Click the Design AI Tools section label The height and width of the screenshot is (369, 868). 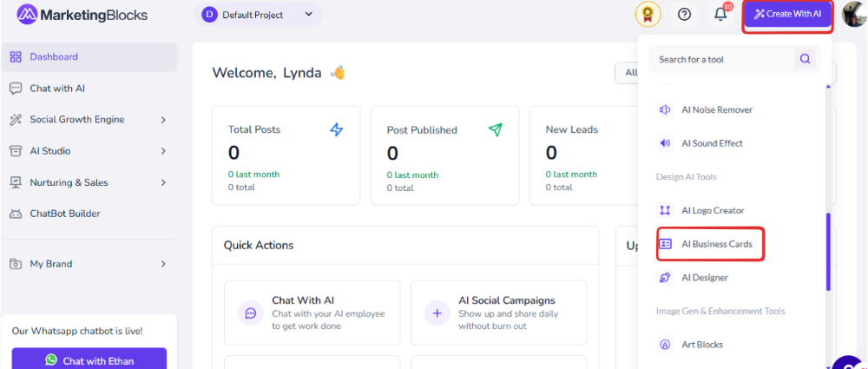pos(687,177)
